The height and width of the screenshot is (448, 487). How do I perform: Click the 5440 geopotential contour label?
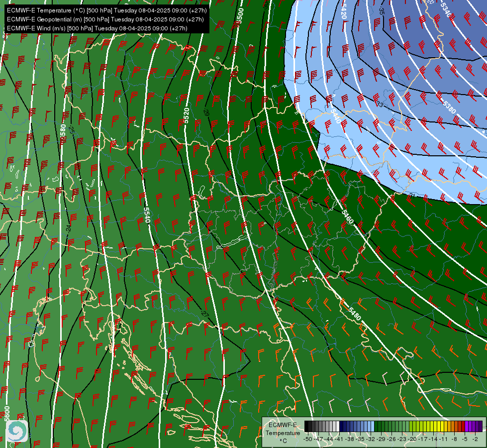point(336,115)
